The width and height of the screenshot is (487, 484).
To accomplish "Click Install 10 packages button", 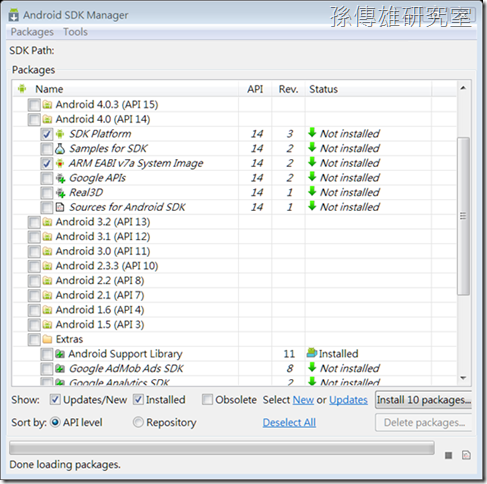I will point(423,400).
